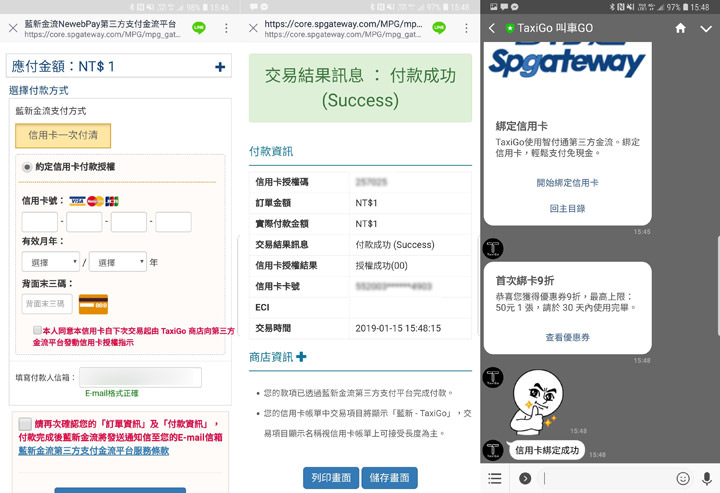
Task: Tap the card-back CVV hint icon
Action: click(x=93, y=304)
